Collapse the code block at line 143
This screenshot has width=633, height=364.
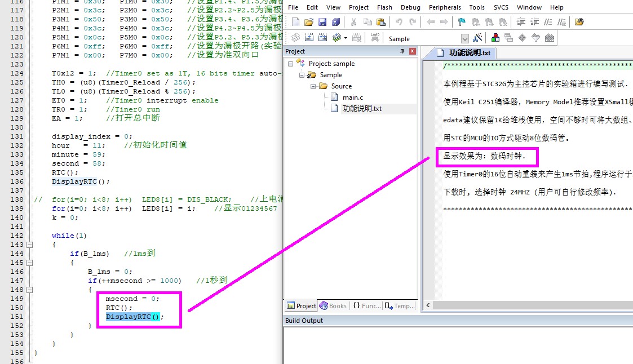coord(29,245)
